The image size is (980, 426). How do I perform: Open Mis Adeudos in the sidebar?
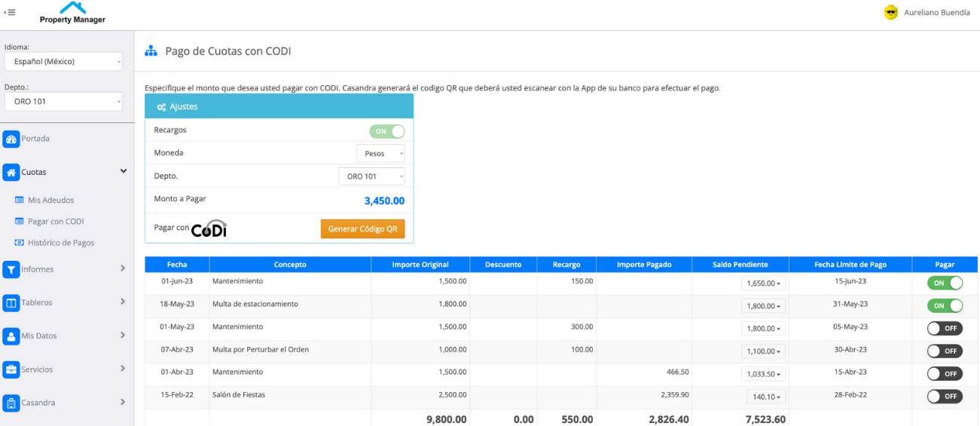click(x=50, y=201)
